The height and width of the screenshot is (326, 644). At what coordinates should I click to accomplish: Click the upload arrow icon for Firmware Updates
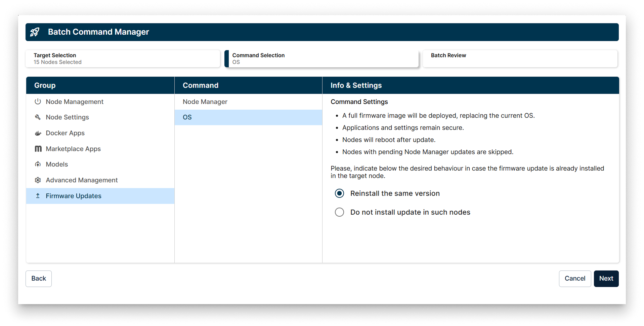[x=38, y=196]
